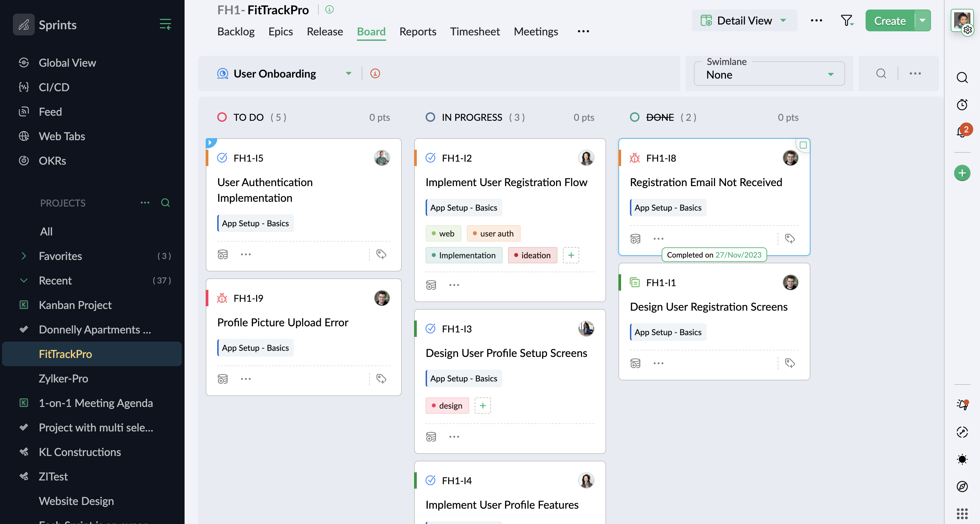Tick the checkbox on FH1-I8 card
The width and height of the screenshot is (980, 524).
pos(803,145)
